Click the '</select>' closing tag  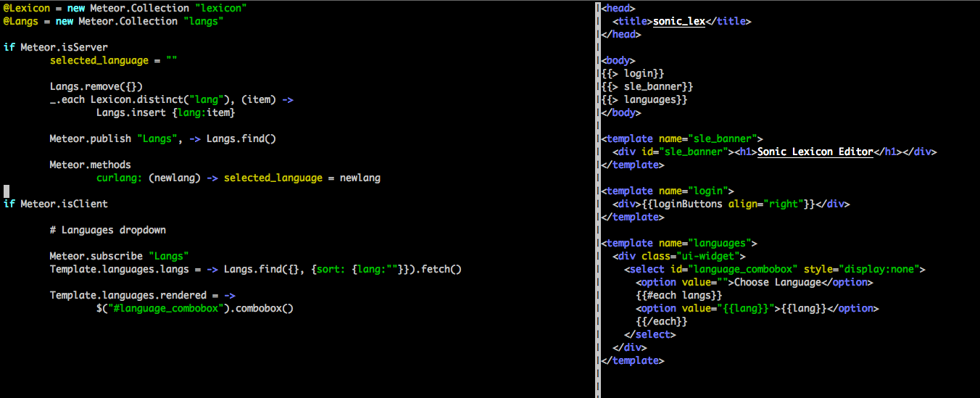(650, 334)
